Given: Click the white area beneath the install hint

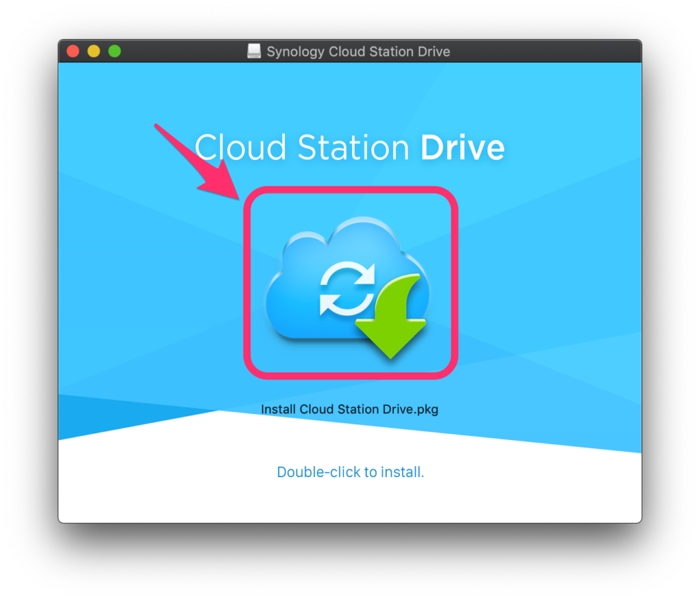Looking at the screenshot, I should 350,502.
